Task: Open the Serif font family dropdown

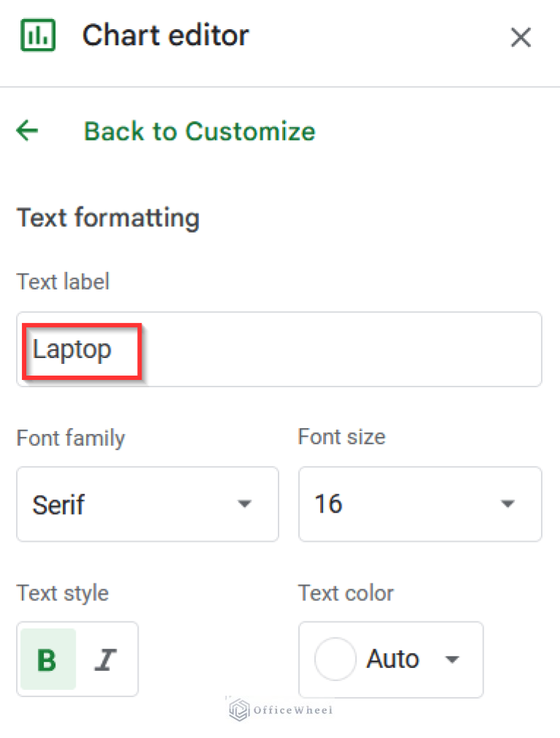Action: point(147,504)
